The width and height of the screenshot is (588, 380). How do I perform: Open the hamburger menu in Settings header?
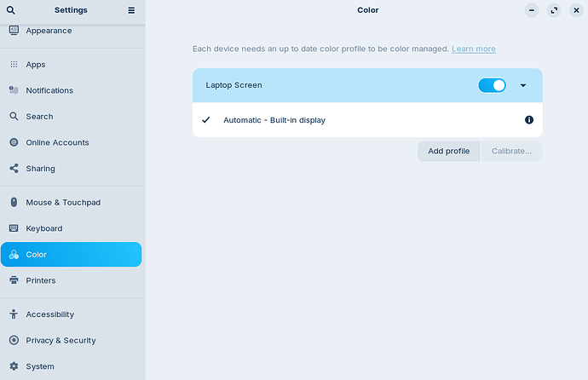131,10
